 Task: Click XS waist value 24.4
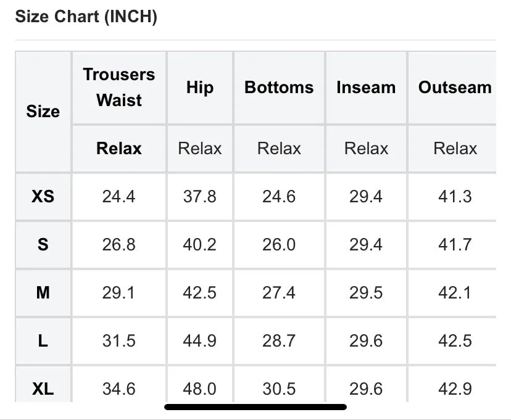click(118, 196)
